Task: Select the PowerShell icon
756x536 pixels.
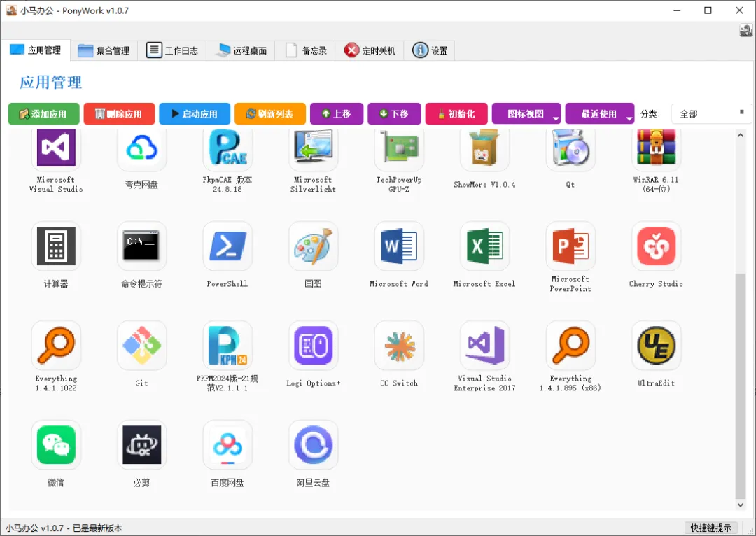Action: click(x=227, y=246)
